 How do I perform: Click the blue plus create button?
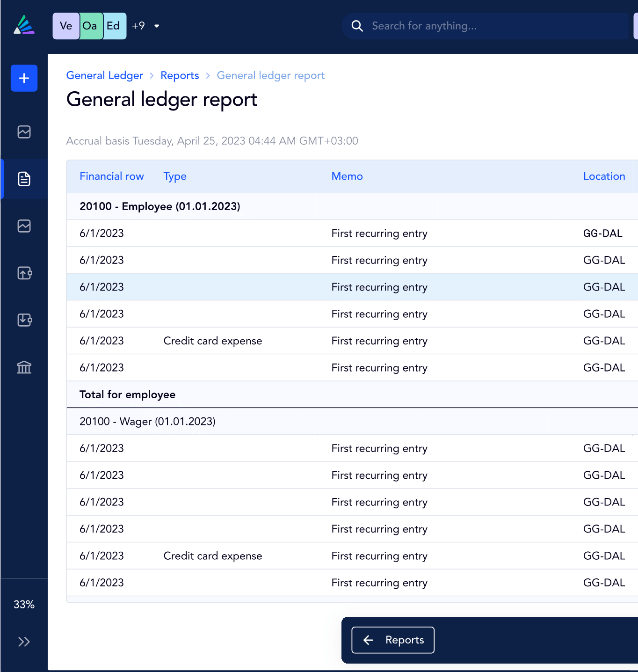[24, 78]
